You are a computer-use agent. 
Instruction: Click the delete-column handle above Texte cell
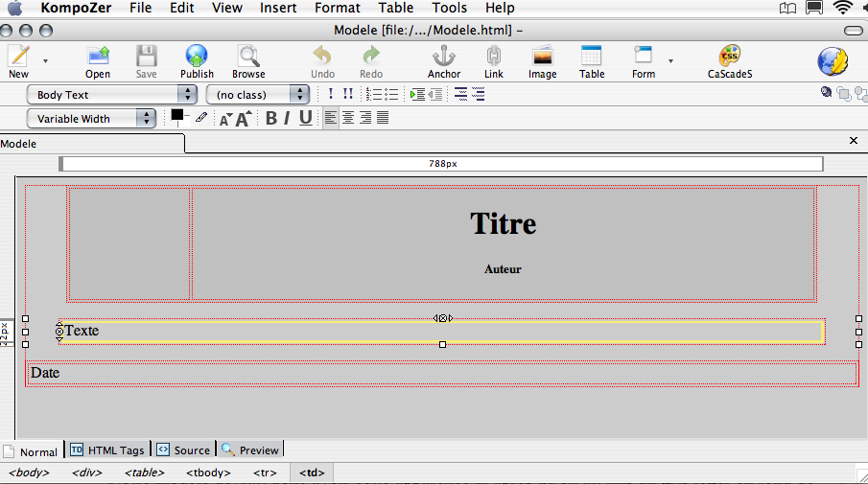[443, 318]
